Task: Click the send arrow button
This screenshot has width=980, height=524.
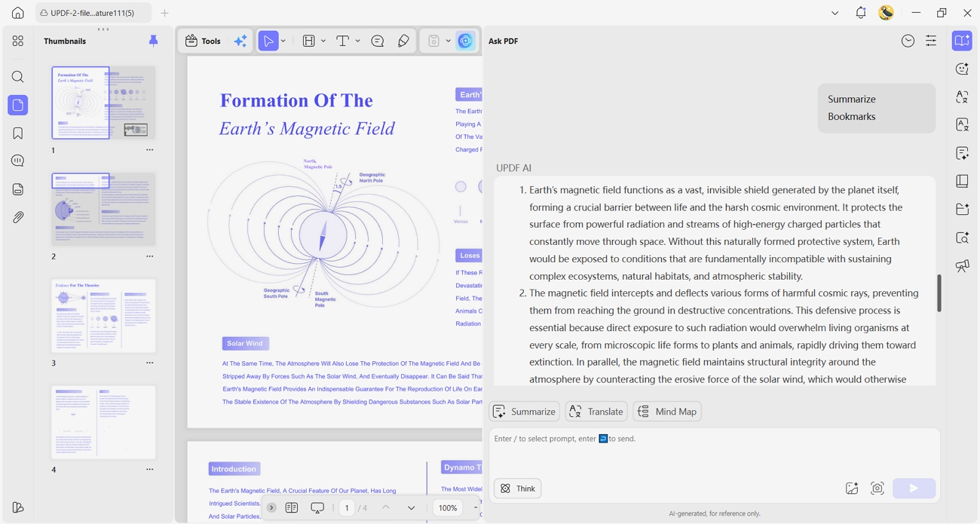Action: (x=914, y=489)
